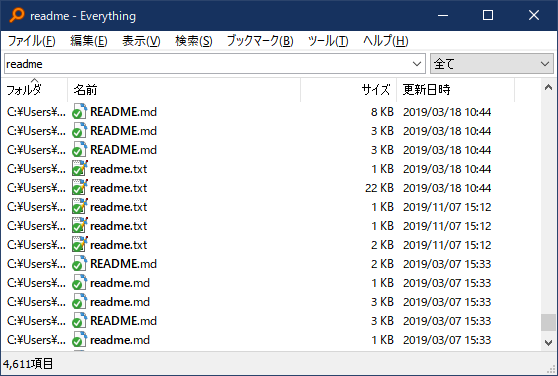This screenshot has height=376, width=558.
Task: Sort by the 更新日時 column header
Action: (456, 90)
